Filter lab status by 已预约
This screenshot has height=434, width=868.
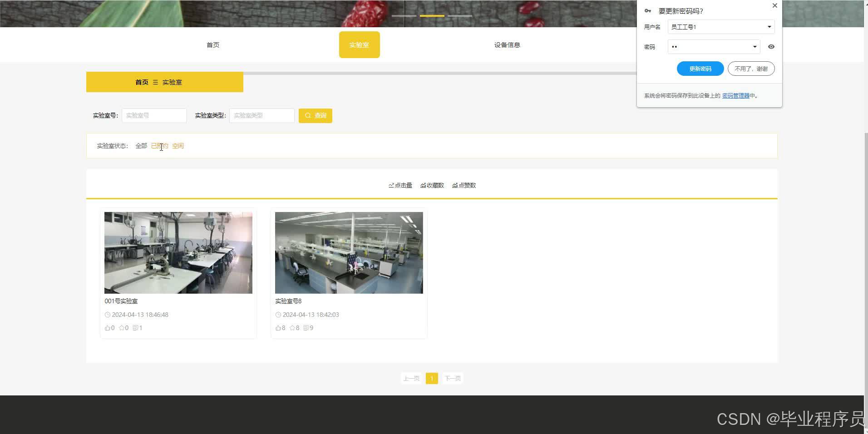(160, 146)
